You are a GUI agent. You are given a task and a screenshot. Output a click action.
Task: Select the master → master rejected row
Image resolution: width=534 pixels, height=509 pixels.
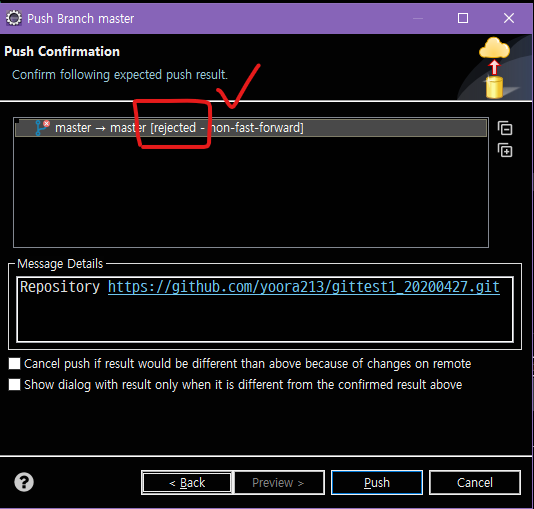click(251, 128)
